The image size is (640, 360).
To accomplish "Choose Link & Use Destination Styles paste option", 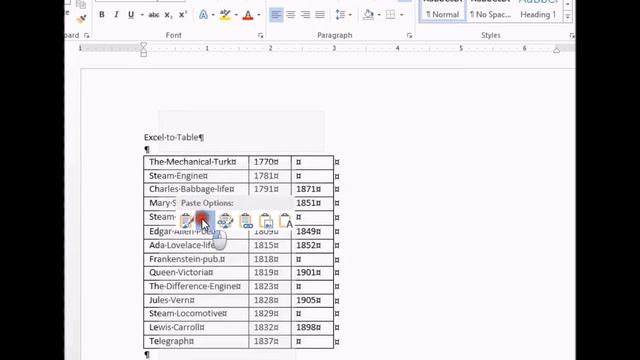I will tap(245, 220).
